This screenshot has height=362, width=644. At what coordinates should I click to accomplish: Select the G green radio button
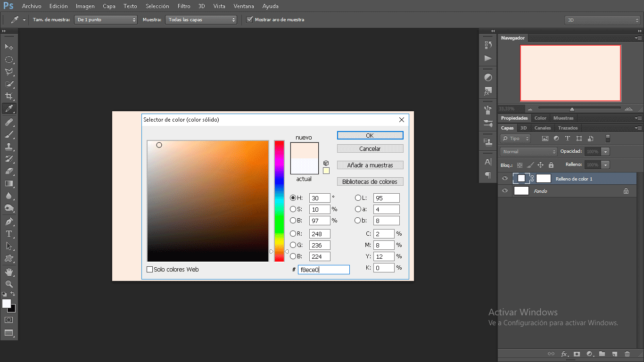(x=293, y=245)
